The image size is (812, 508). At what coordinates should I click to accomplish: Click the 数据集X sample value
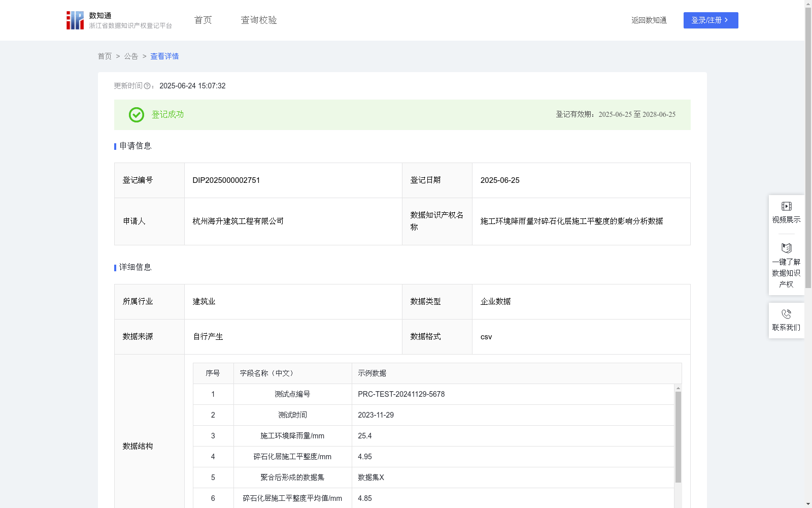coord(371,478)
